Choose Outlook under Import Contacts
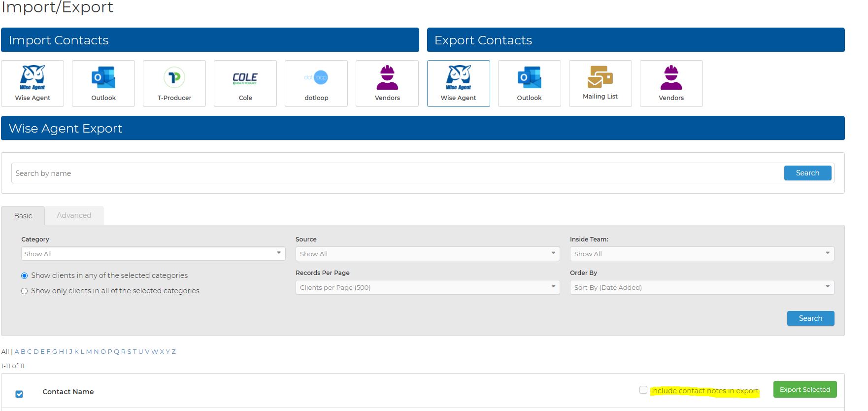The image size is (868, 411). click(103, 83)
